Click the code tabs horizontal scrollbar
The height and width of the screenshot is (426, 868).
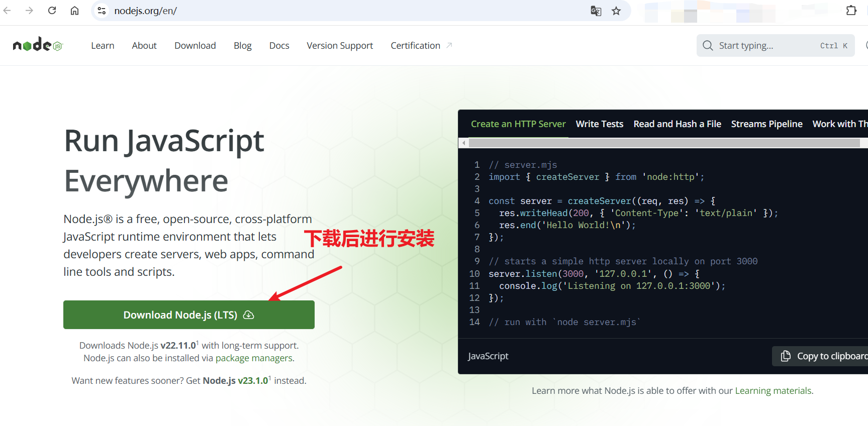[664, 143]
